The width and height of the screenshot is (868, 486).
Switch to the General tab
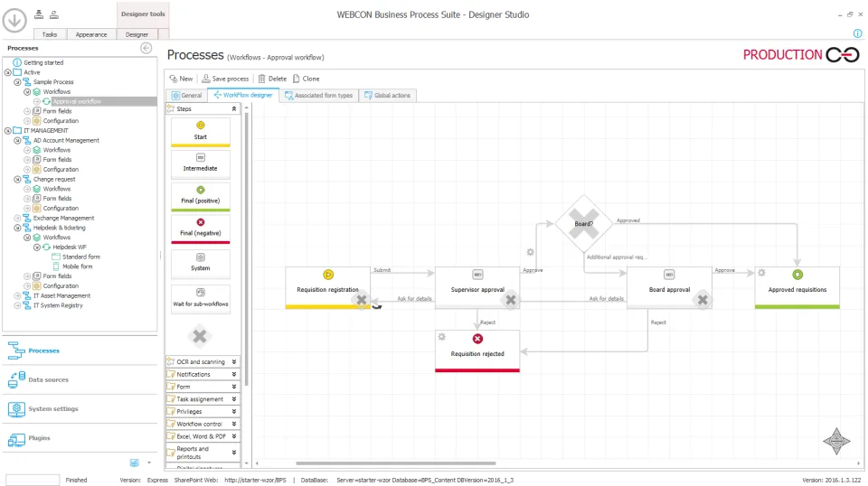tap(186, 95)
